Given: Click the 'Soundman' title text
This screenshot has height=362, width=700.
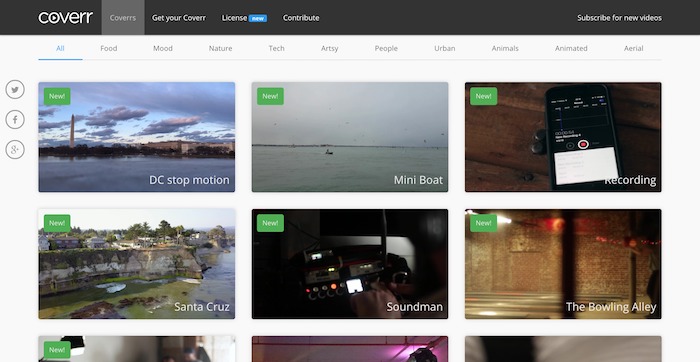Looking at the screenshot, I should [415, 307].
